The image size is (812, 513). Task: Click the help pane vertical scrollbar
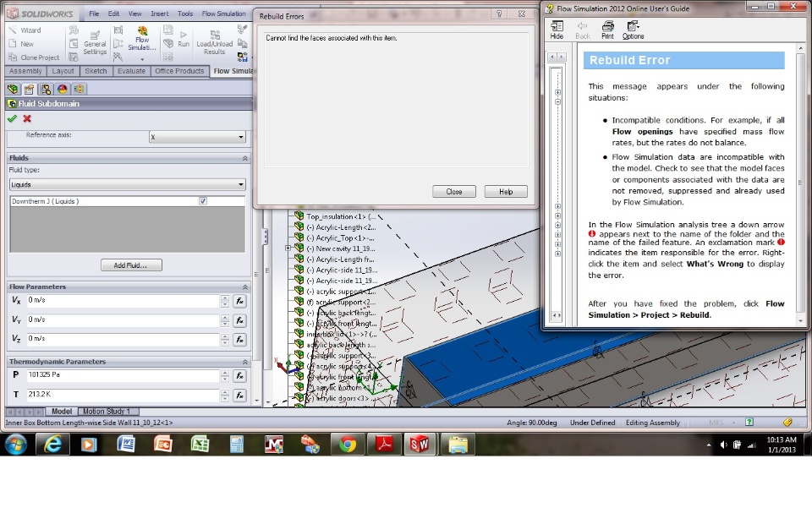[x=800, y=183]
